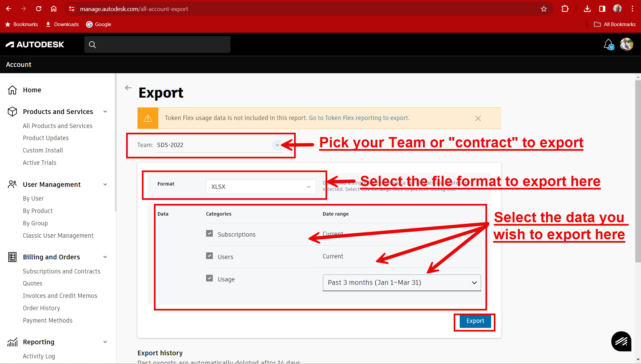Image resolution: width=641 pixels, height=364 pixels.
Task: Open the Google bookmark
Action: [99, 24]
